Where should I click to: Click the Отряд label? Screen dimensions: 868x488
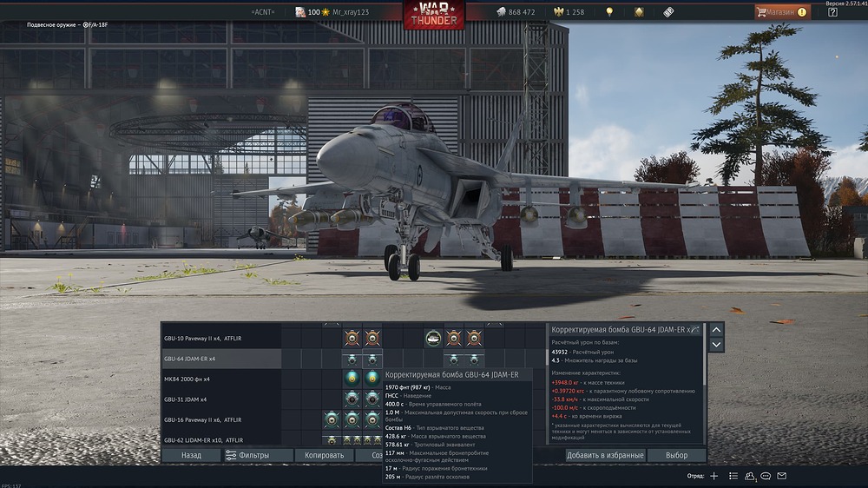[695, 476]
